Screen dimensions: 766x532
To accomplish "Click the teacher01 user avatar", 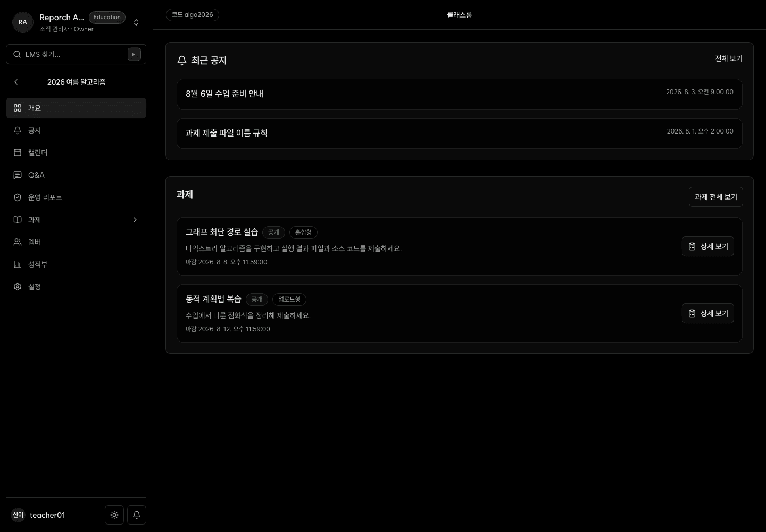I will (x=18, y=515).
